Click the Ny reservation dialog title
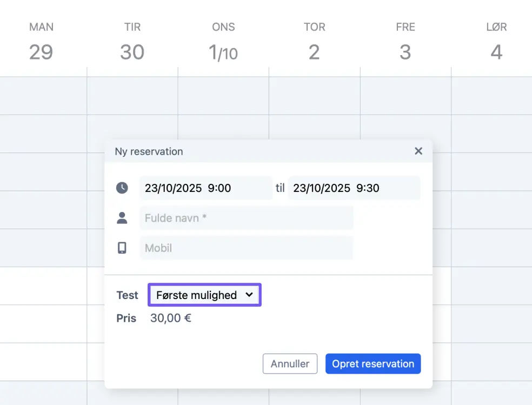The height and width of the screenshot is (405, 532). [x=149, y=151]
